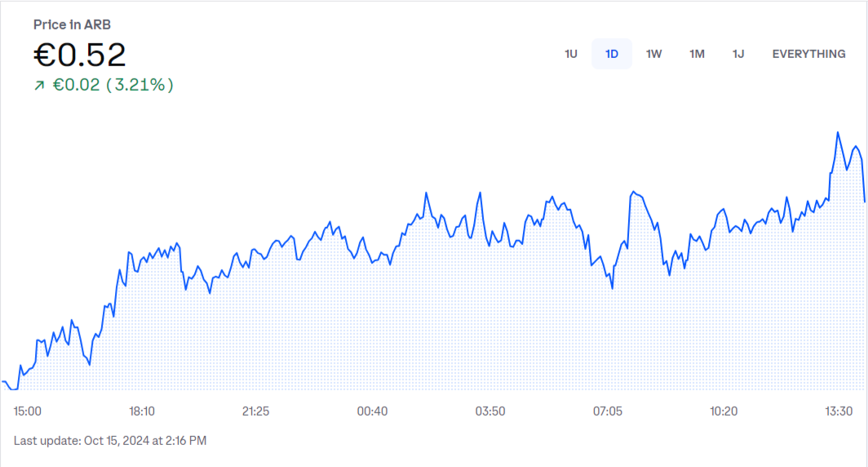Select the 21:25 marker on the axis
868x467 pixels.
[255, 411]
